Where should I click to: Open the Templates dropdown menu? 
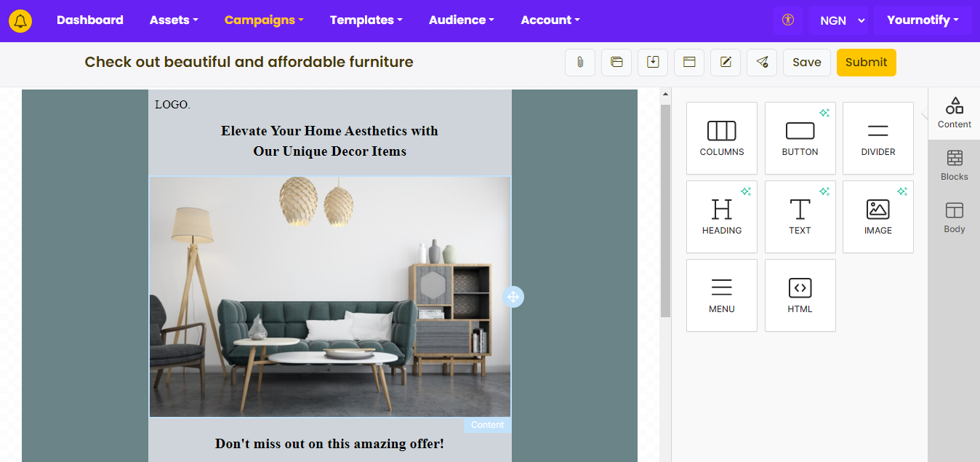click(x=366, y=20)
